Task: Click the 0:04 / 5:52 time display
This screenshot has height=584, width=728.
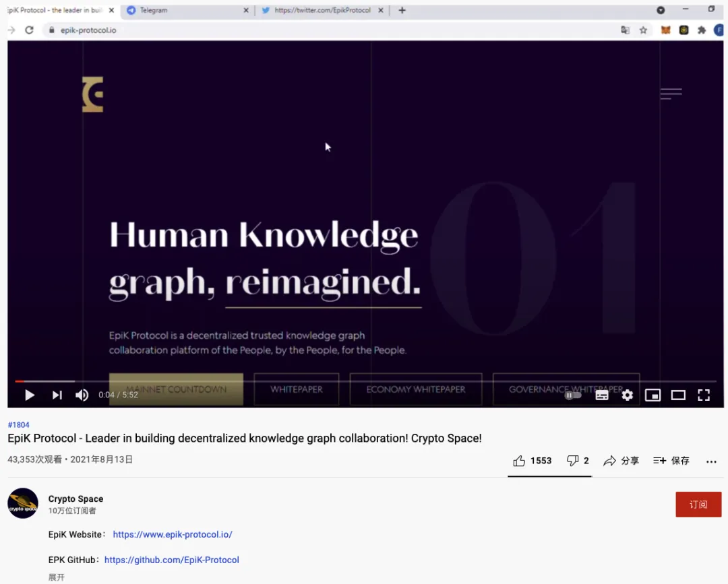Action: 118,395
